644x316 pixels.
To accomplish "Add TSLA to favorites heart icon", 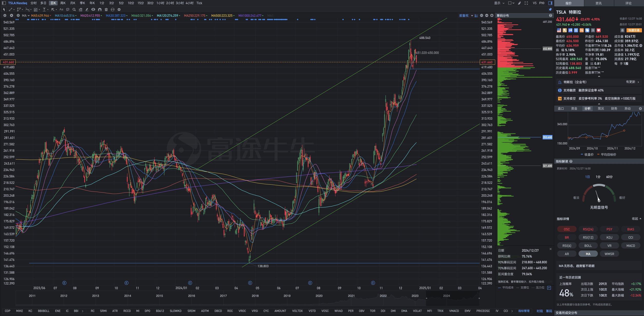I will pos(599,30).
